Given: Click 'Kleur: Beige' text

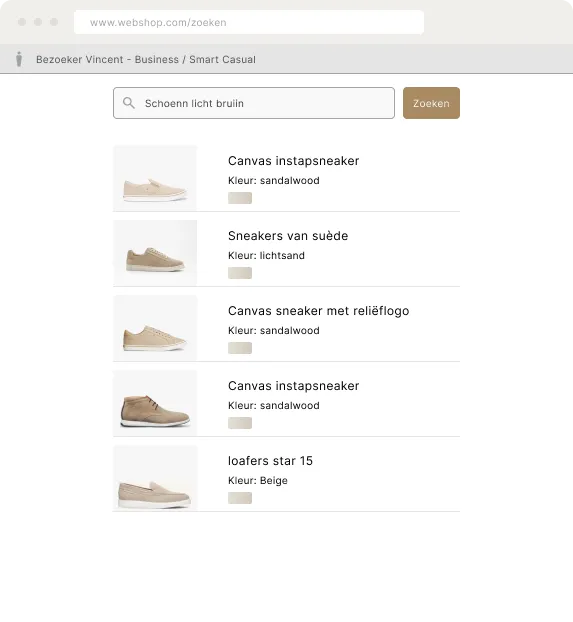Looking at the screenshot, I should coord(258,480).
